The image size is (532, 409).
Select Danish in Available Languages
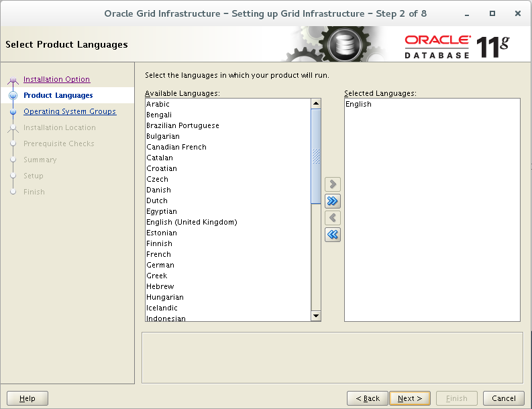(227, 190)
